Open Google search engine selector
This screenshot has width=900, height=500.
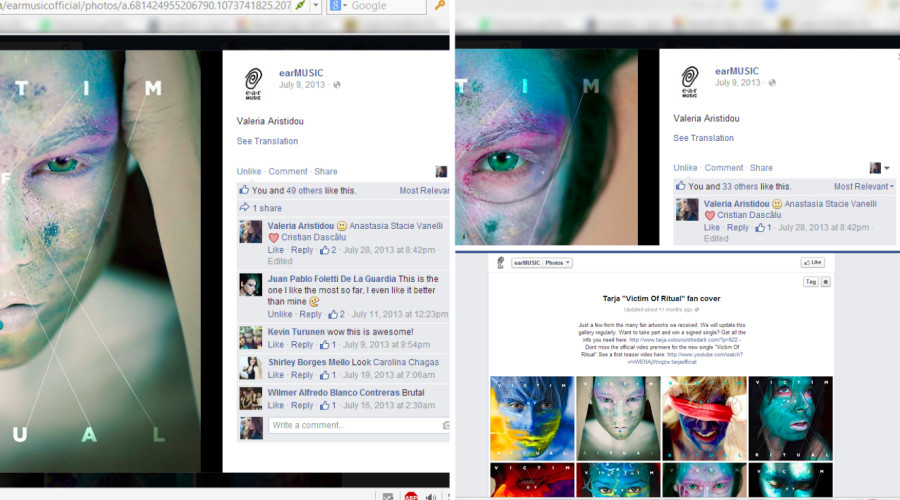click(x=339, y=5)
